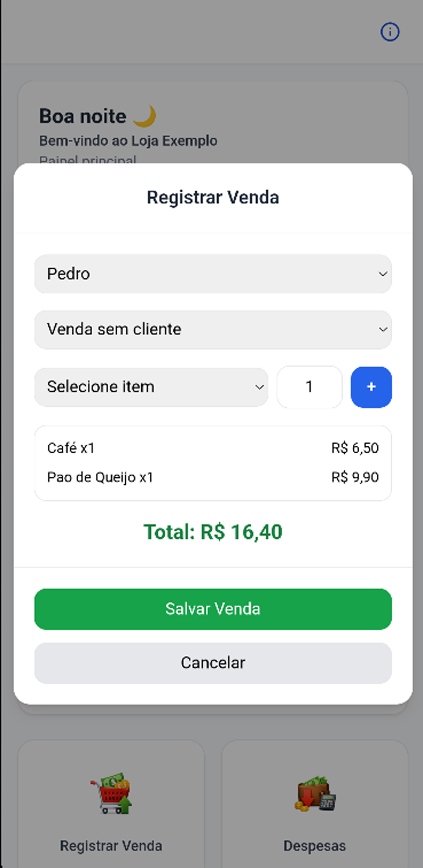Open the Selecione item dropdown
This screenshot has height=868, width=423.
click(151, 387)
